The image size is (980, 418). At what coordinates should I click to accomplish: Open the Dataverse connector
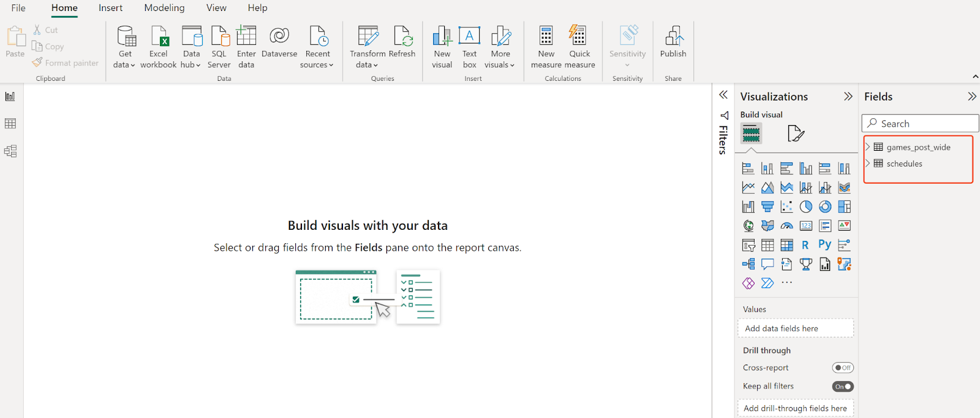coord(279,42)
